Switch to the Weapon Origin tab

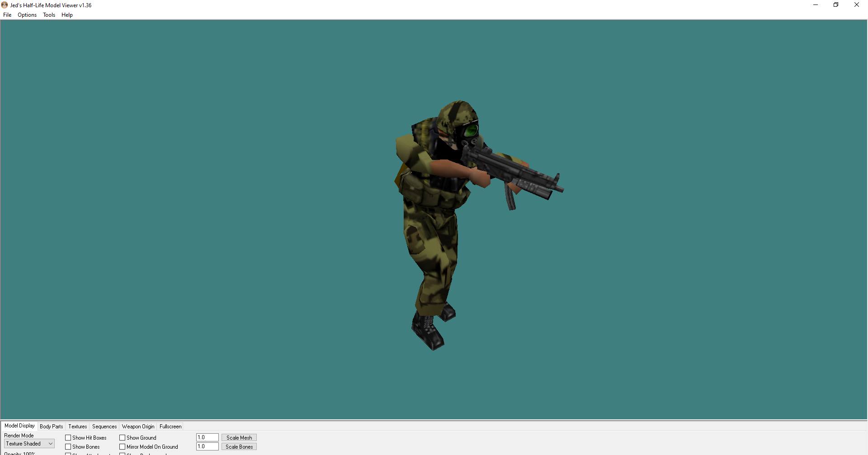coord(138,427)
